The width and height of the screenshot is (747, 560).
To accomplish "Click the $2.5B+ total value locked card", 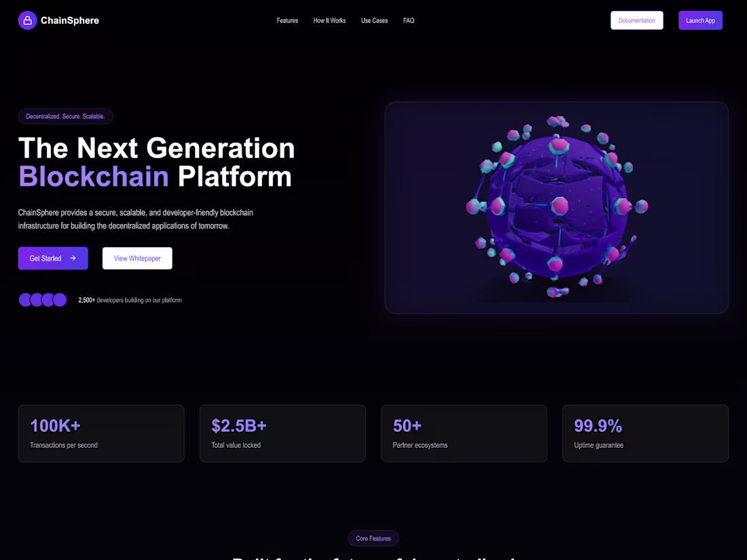I will (283, 433).
